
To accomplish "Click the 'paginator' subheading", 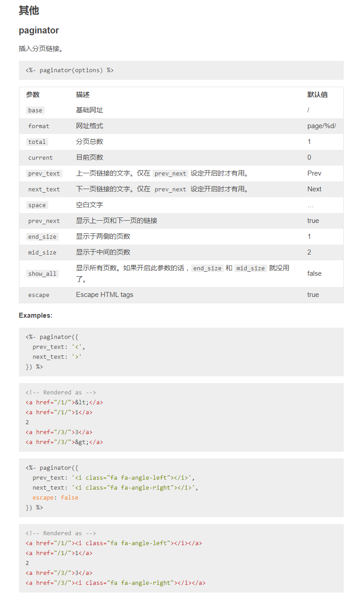I will point(39,30).
